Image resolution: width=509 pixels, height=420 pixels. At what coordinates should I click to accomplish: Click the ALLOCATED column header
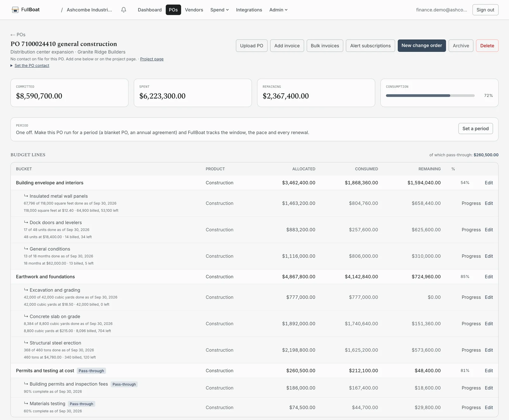click(304, 169)
